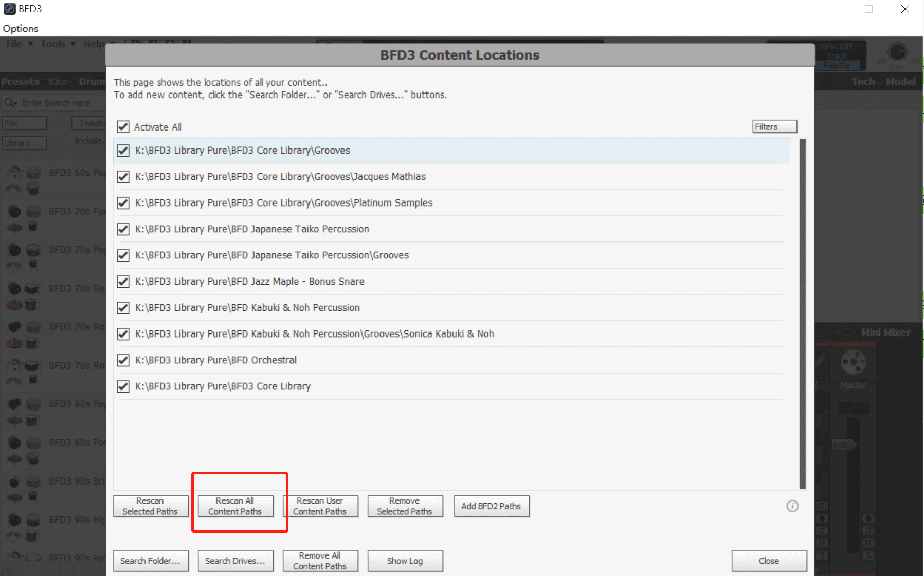
Task: Click the Master fader handle showing 0.00
Action: tap(844, 444)
